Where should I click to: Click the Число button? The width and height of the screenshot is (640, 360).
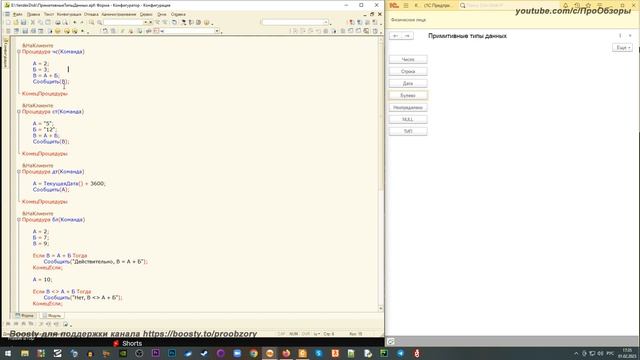[408, 60]
